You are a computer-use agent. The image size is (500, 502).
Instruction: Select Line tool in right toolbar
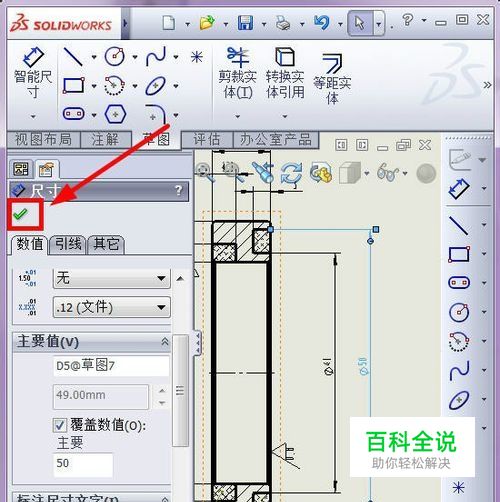tap(459, 225)
